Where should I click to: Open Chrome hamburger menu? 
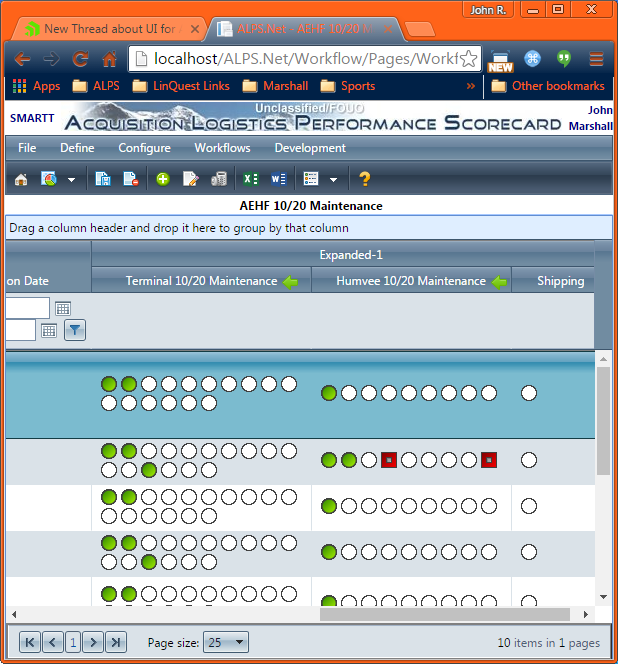596,58
